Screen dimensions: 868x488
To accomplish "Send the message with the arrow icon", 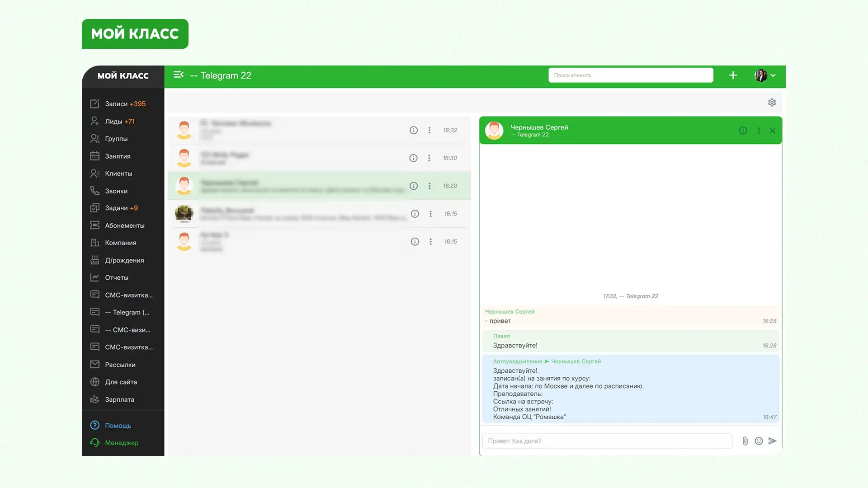I will click(773, 441).
